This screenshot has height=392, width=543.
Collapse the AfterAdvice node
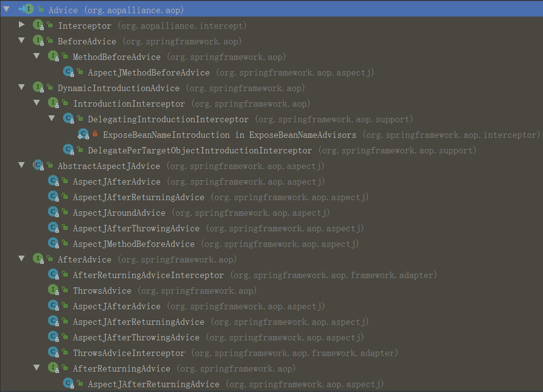22,258
